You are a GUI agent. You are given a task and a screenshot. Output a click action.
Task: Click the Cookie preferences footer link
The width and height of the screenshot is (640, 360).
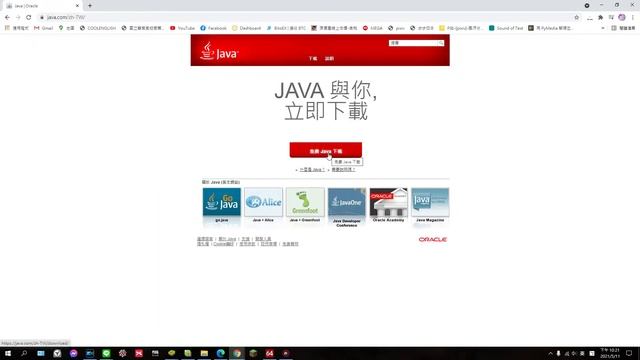[x=223, y=244]
